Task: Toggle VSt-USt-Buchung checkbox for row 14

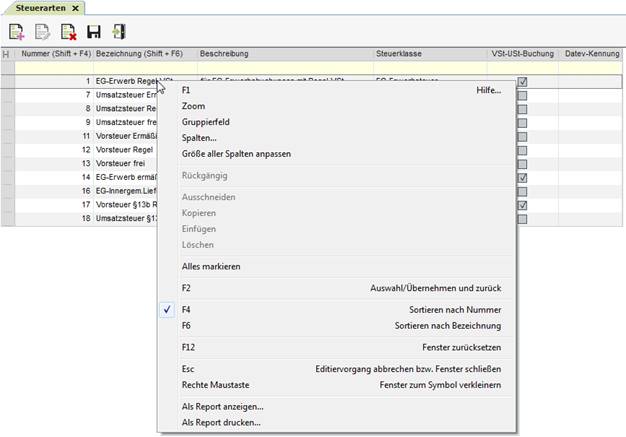Action: point(522,178)
